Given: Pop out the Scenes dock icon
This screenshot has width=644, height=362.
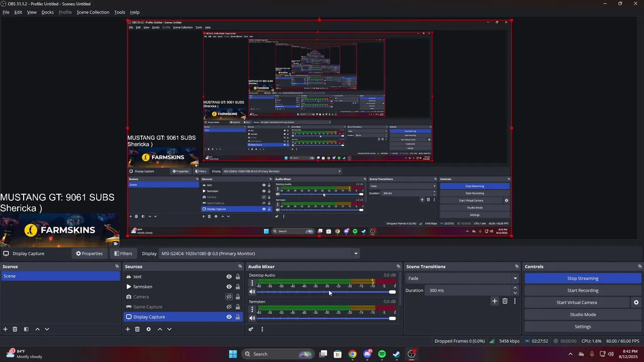Looking at the screenshot, I should (x=117, y=266).
